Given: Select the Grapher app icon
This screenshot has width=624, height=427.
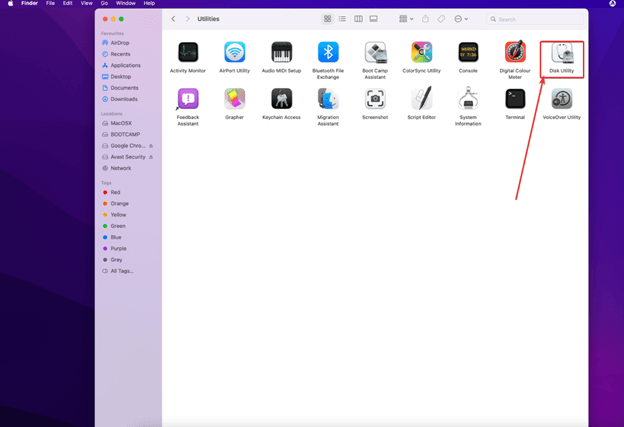Looking at the screenshot, I should (x=234, y=99).
